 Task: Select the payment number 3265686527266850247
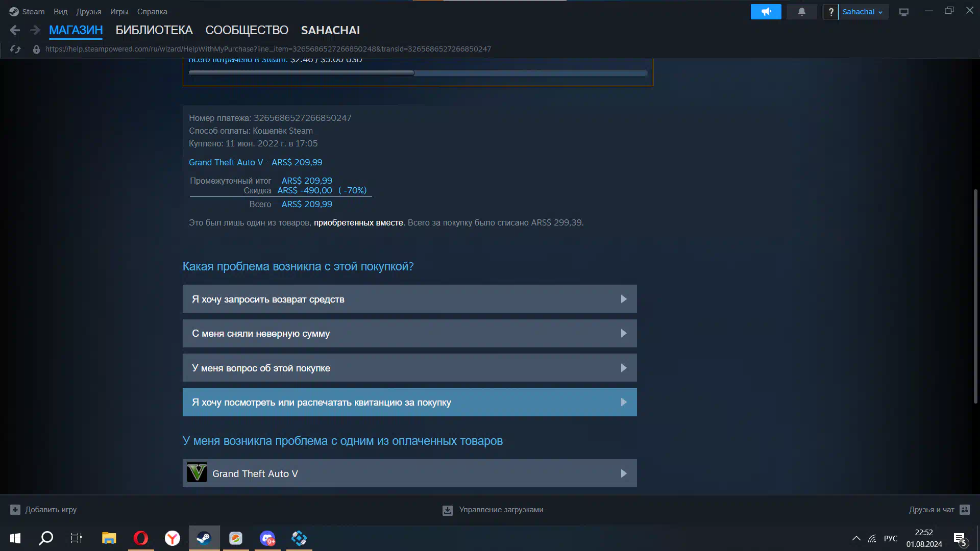(x=303, y=118)
